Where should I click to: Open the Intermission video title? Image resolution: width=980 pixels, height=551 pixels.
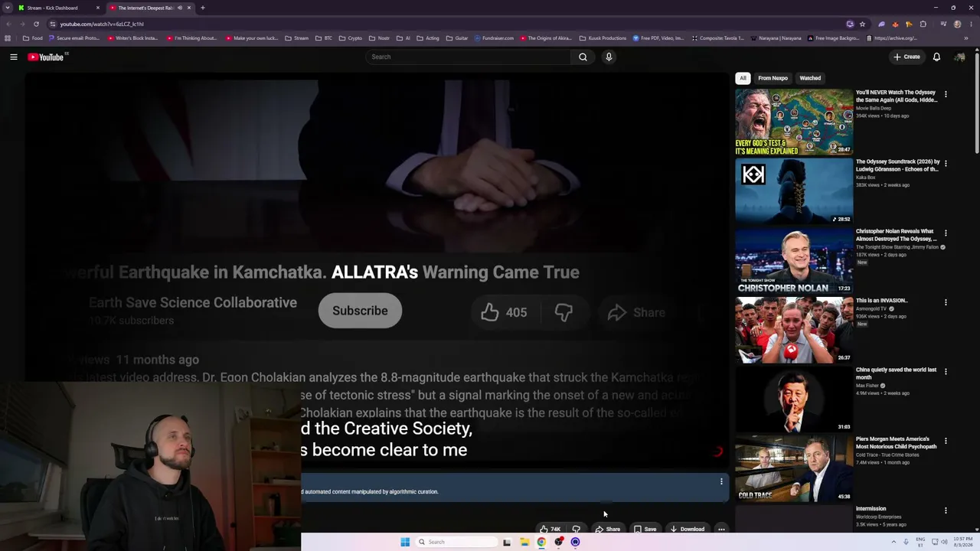tap(871, 509)
